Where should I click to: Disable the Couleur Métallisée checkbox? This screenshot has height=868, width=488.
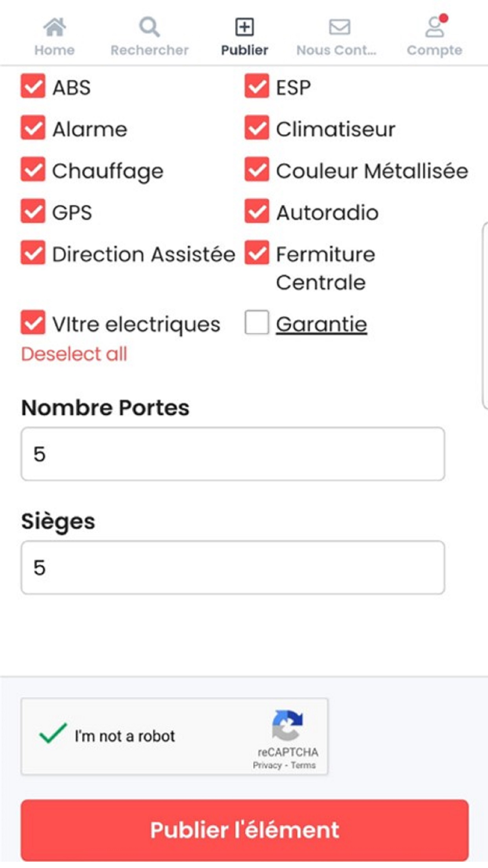click(257, 169)
